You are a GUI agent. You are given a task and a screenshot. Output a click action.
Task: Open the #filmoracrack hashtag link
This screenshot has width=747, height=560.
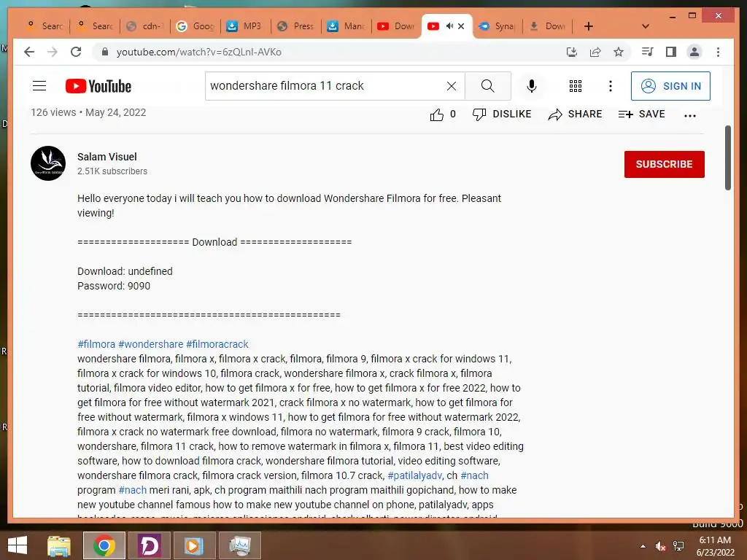(x=217, y=344)
